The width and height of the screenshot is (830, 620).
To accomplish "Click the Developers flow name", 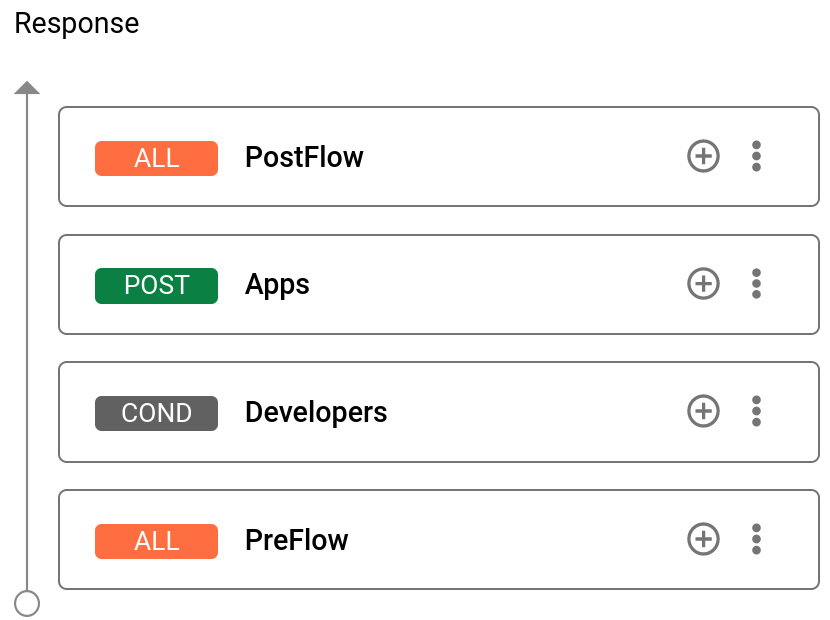I will pos(315,412).
